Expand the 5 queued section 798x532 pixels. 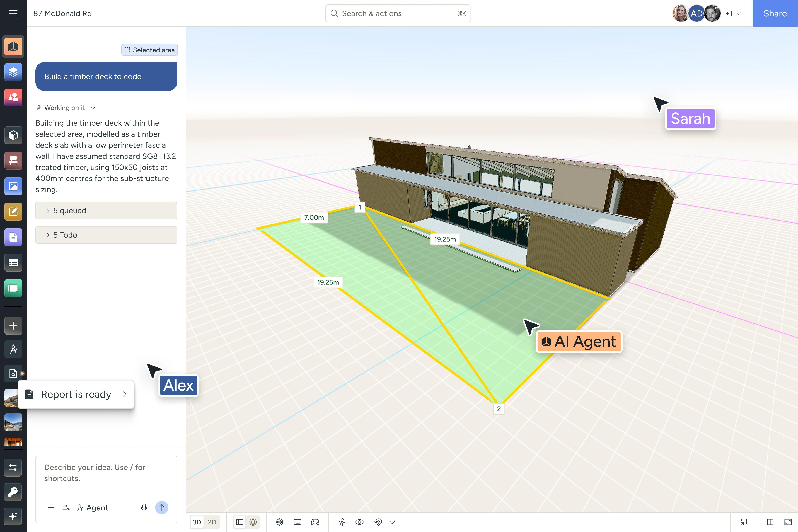(106, 211)
